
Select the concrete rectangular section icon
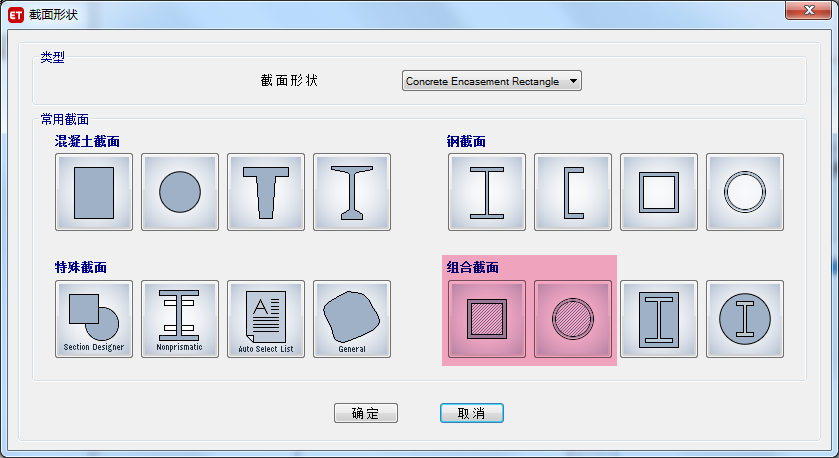(94, 192)
